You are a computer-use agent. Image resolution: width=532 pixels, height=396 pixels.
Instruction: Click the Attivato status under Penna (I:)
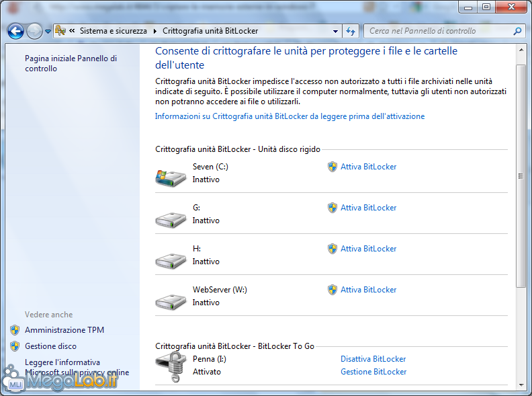[207, 372]
